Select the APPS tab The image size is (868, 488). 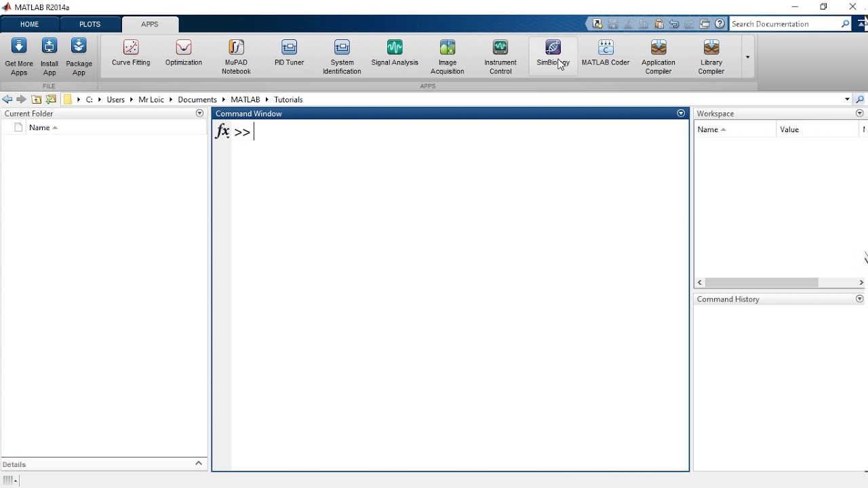[x=150, y=24]
